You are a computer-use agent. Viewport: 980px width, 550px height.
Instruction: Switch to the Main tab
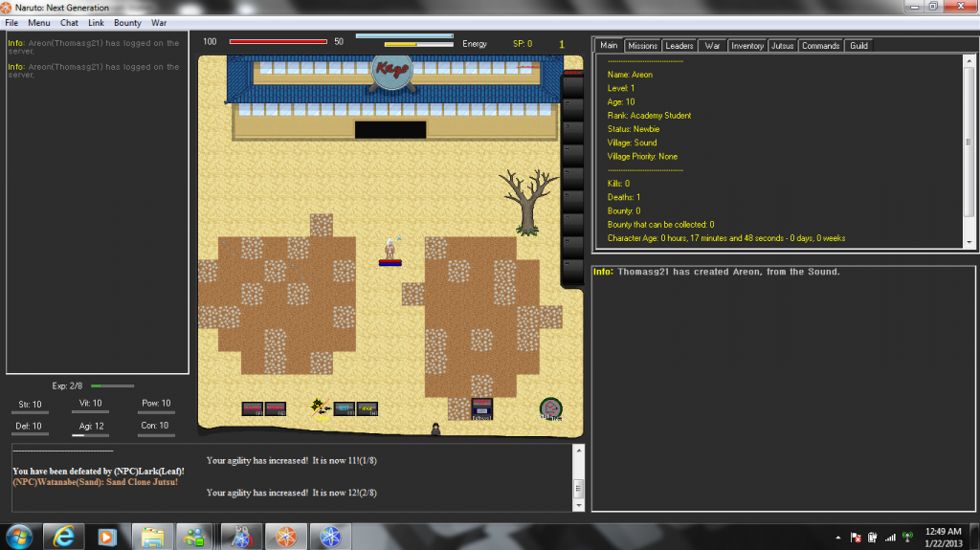(x=609, y=46)
